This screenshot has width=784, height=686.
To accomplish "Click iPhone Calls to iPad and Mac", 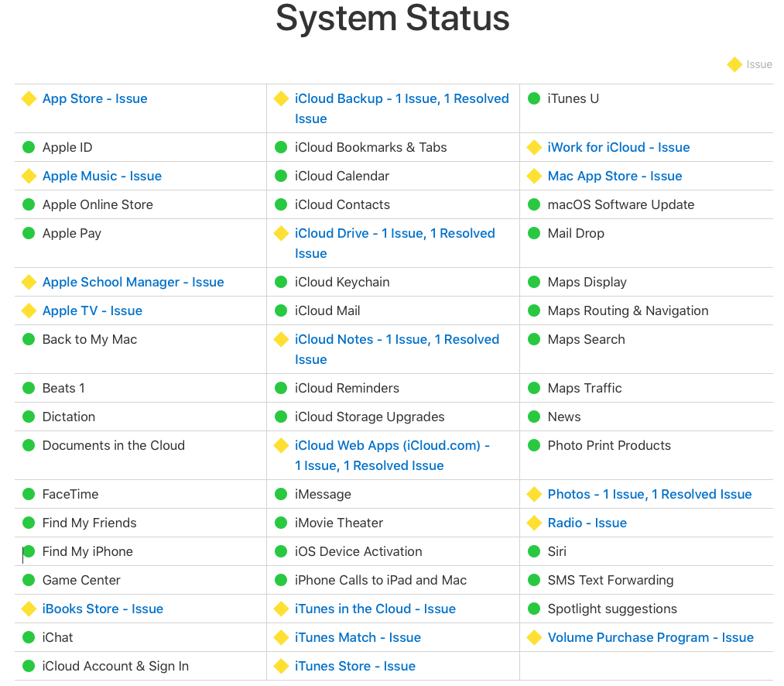I will click(x=381, y=581).
